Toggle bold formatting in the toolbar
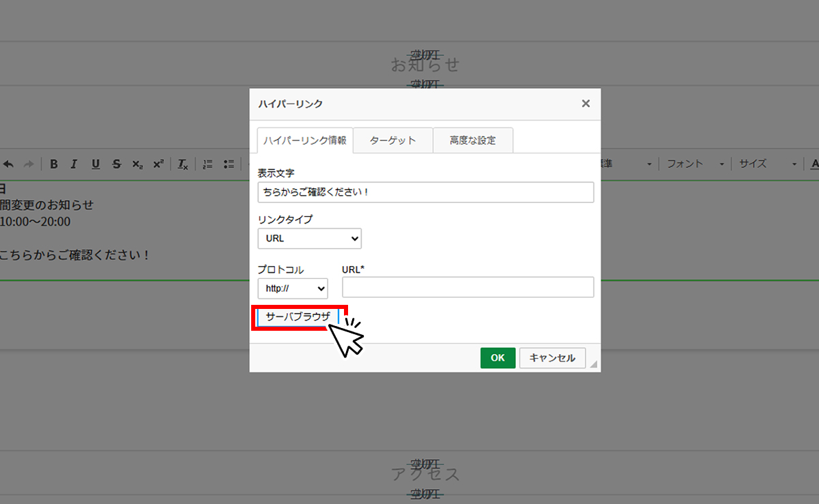 coord(54,164)
